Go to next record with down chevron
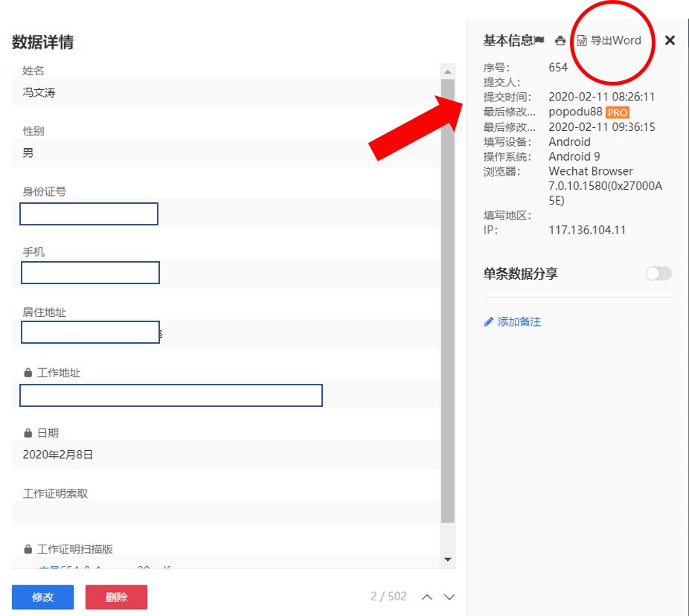This screenshot has width=689, height=616. [448, 597]
